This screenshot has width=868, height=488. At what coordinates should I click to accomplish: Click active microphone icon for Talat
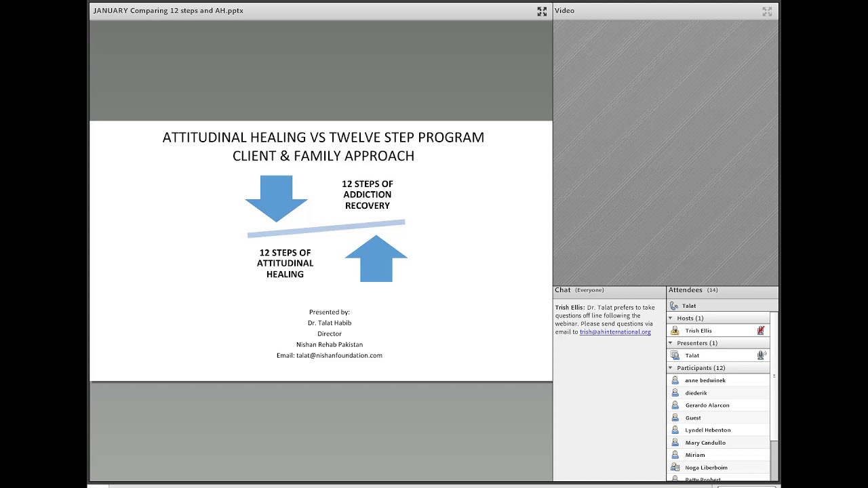tap(761, 355)
